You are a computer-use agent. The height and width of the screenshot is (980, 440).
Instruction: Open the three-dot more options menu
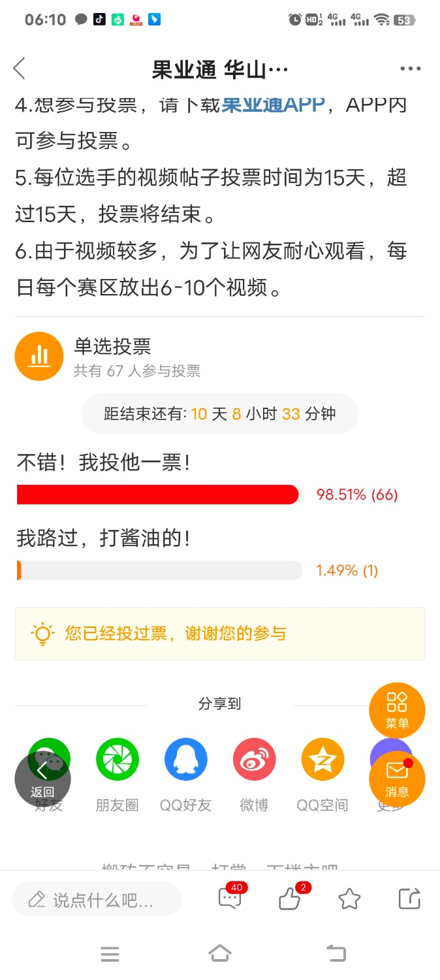tap(410, 69)
